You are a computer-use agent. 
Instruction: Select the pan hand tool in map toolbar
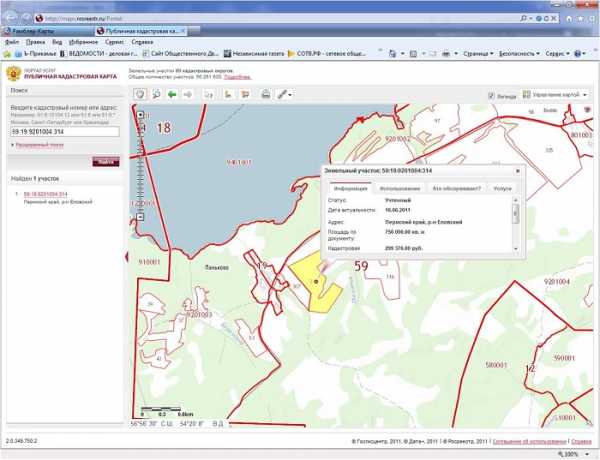(140, 94)
